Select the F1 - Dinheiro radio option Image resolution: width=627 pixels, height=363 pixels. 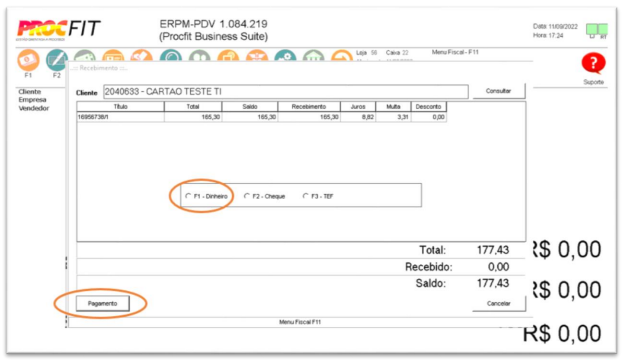click(206, 196)
